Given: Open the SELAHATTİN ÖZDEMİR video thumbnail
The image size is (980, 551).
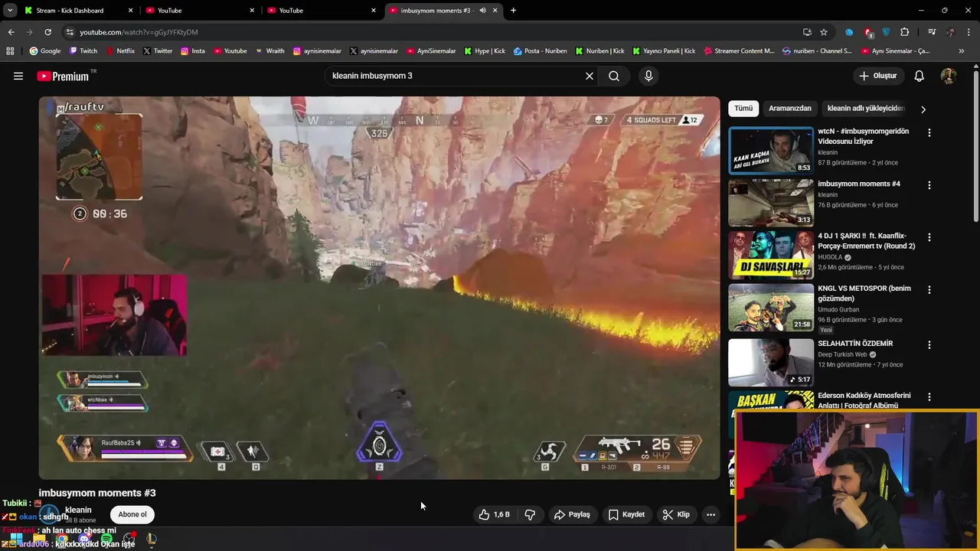Looking at the screenshot, I should [x=771, y=363].
